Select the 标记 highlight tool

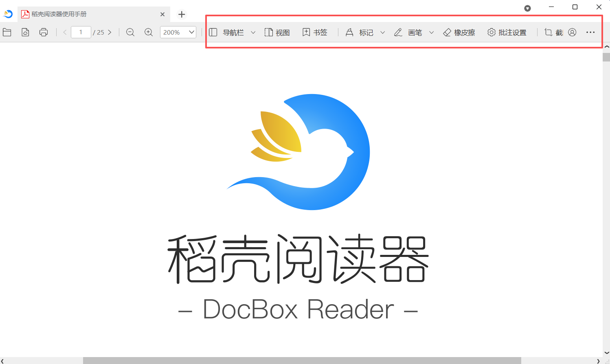359,32
